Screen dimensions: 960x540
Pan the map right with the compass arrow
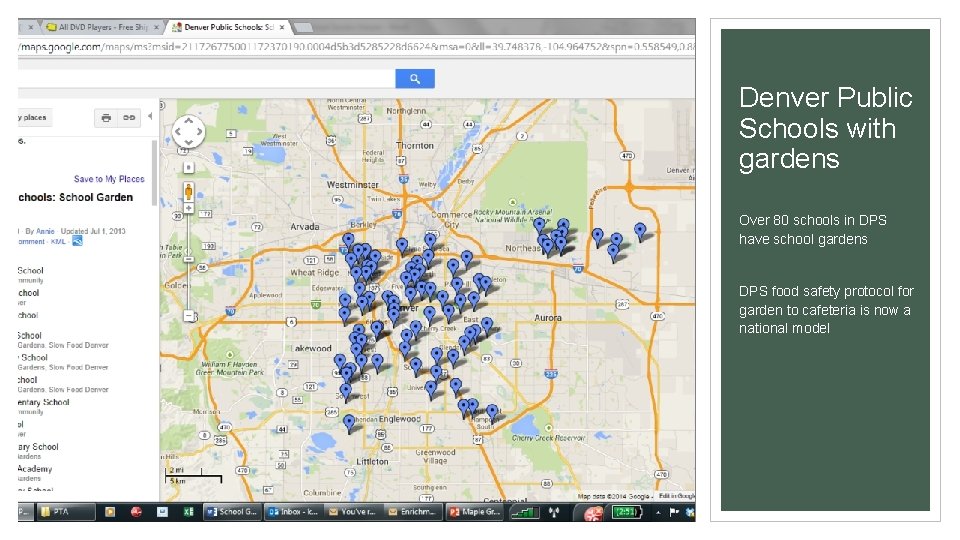(199, 132)
